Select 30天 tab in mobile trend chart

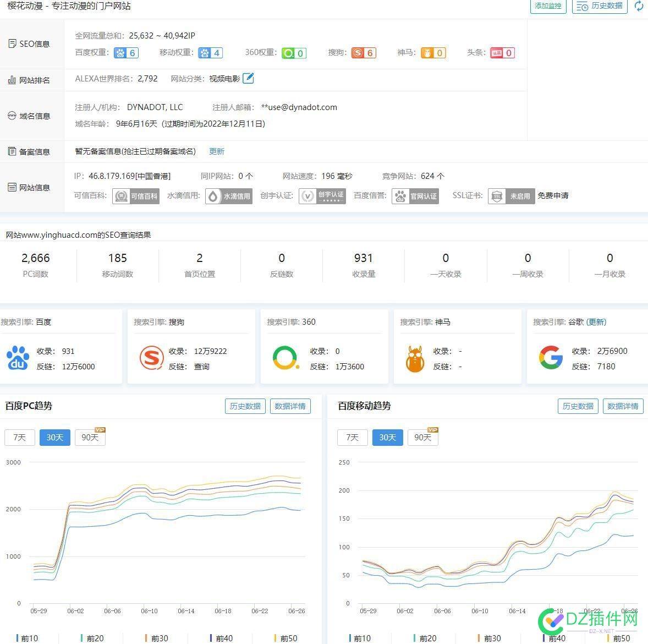tap(388, 438)
